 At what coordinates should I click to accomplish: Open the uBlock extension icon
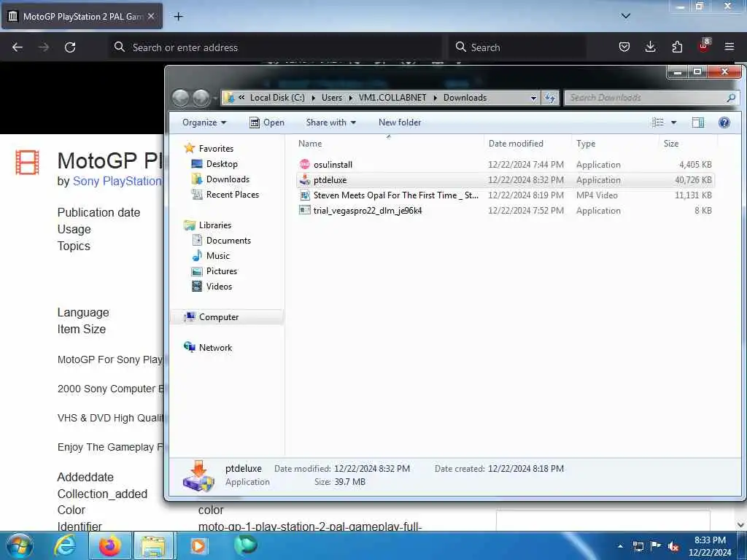[704, 46]
